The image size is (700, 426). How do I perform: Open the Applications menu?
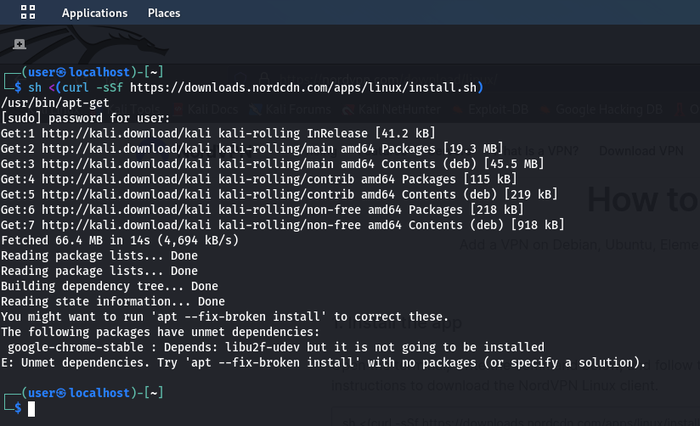95,13
